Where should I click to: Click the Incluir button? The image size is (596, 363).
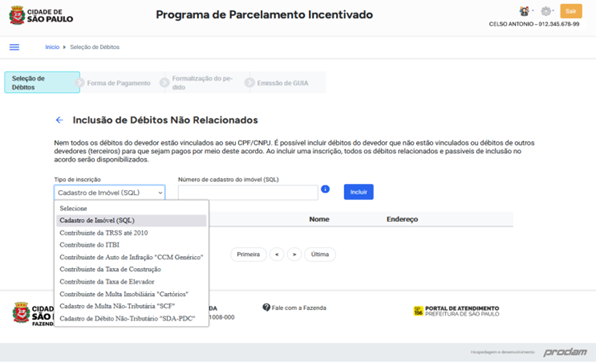[x=358, y=192]
